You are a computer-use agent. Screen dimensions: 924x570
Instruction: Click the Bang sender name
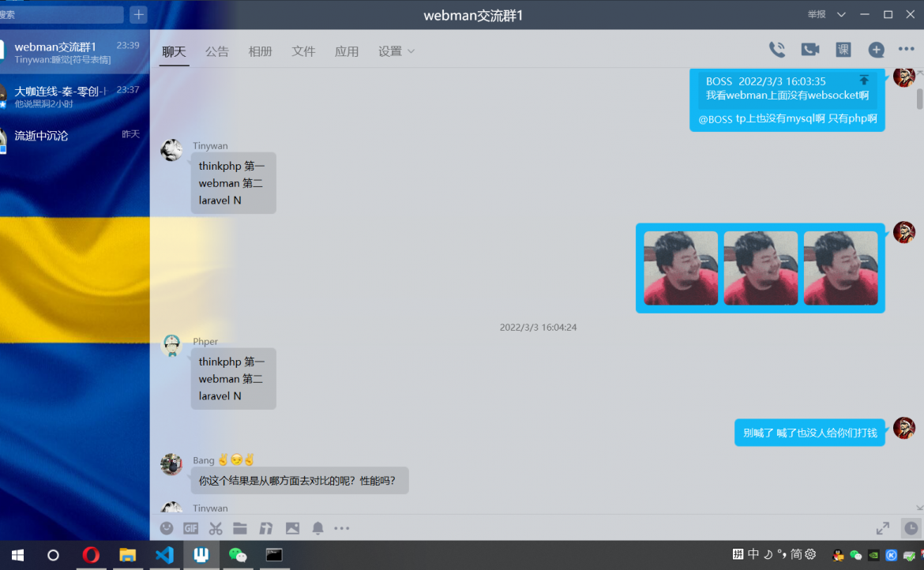203,460
